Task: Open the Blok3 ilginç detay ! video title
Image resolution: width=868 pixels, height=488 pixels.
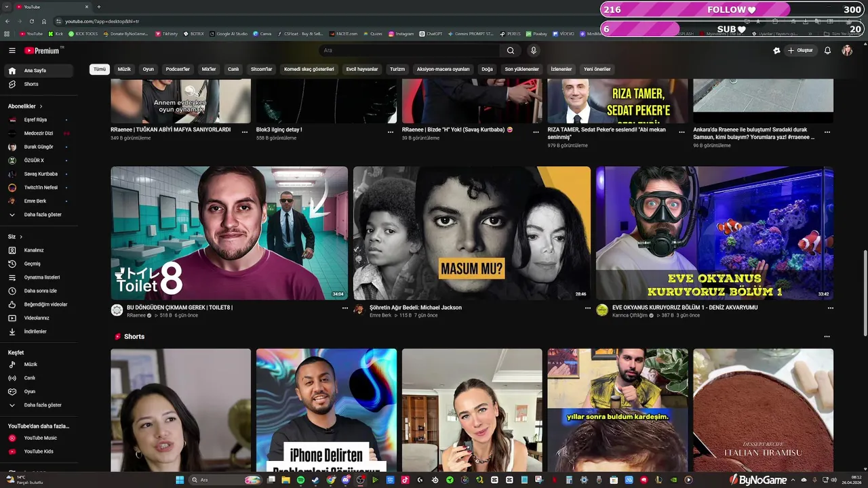Action: pos(279,129)
